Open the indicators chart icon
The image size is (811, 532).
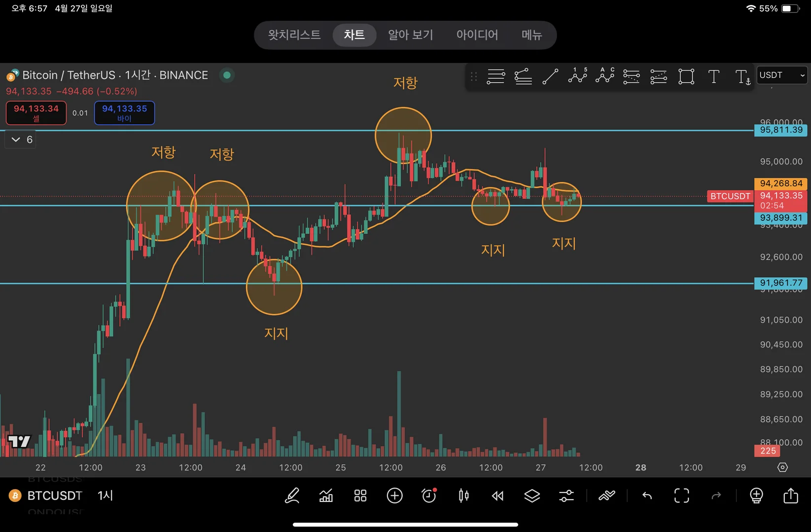(x=326, y=496)
